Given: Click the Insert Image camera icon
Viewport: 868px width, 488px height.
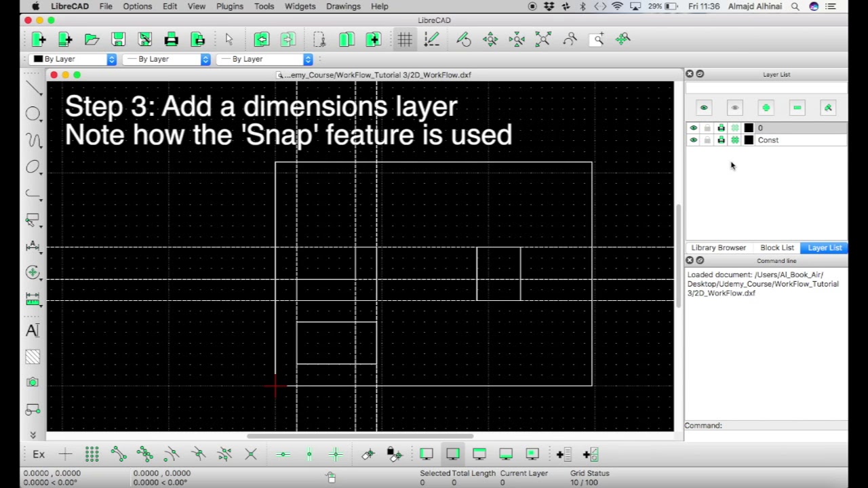Looking at the screenshot, I should tap(33, 383).
